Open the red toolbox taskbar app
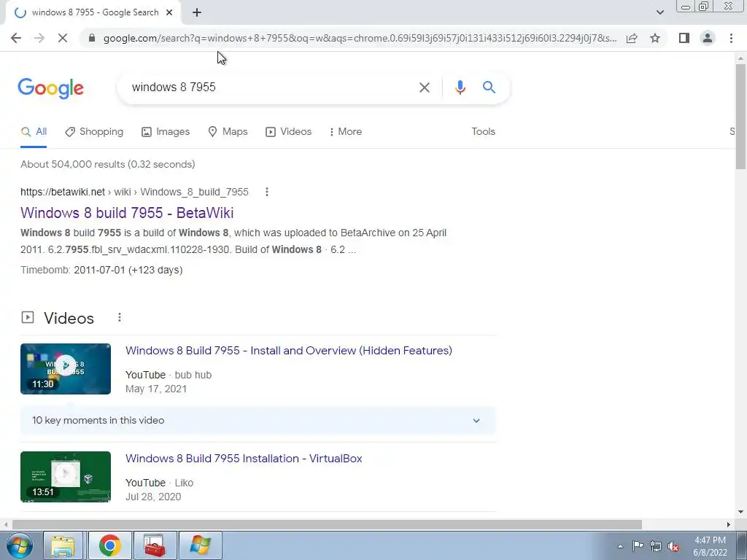747x560 pixels. [x=155, y=545]
